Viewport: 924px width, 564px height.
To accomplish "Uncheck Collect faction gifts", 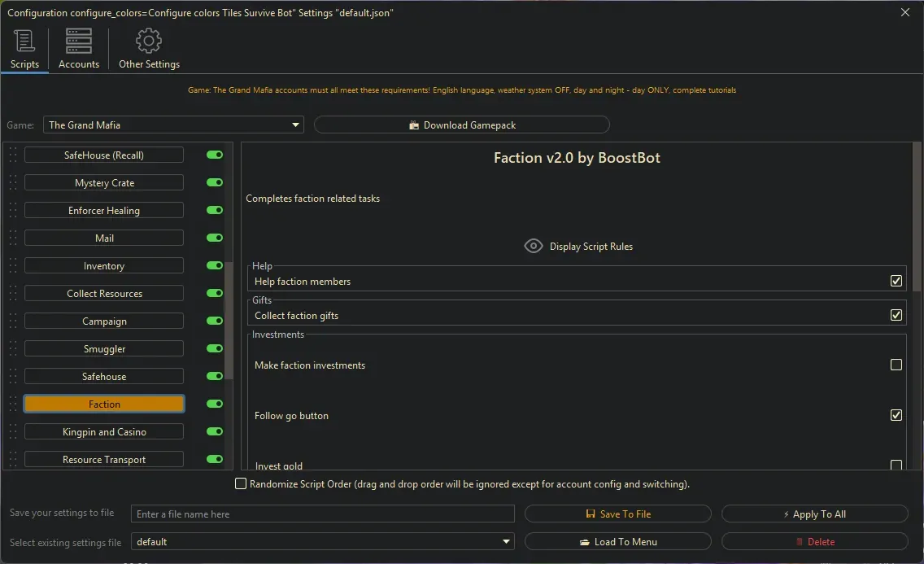I will click(x=896, y=315).
